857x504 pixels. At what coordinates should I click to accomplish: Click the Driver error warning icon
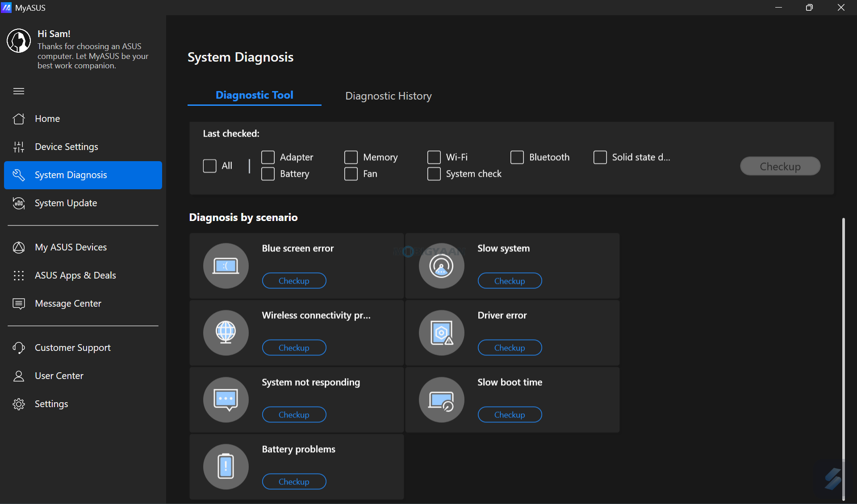442,333
